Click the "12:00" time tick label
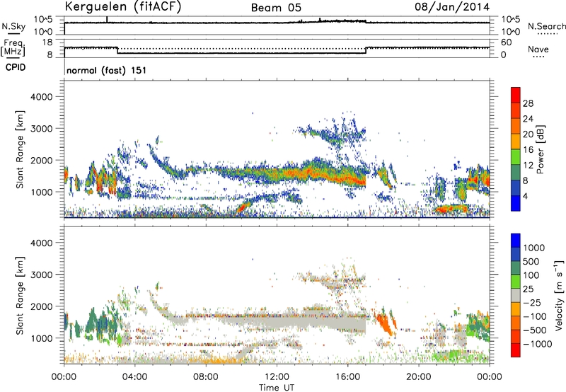 point(277,377)
